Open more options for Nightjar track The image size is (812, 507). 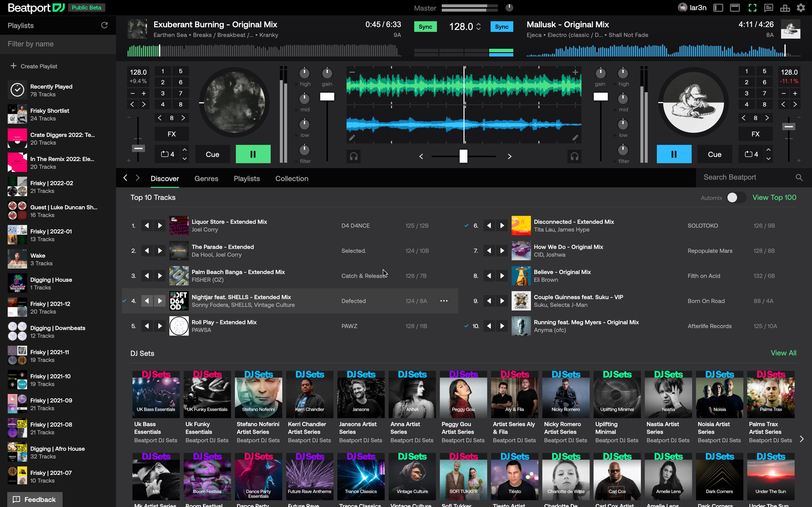444,301
